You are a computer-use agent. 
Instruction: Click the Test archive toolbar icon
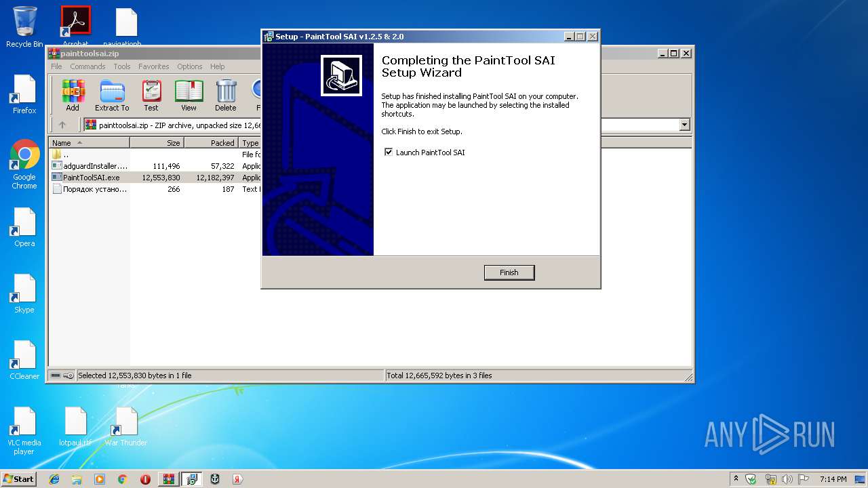pos(151,95)
